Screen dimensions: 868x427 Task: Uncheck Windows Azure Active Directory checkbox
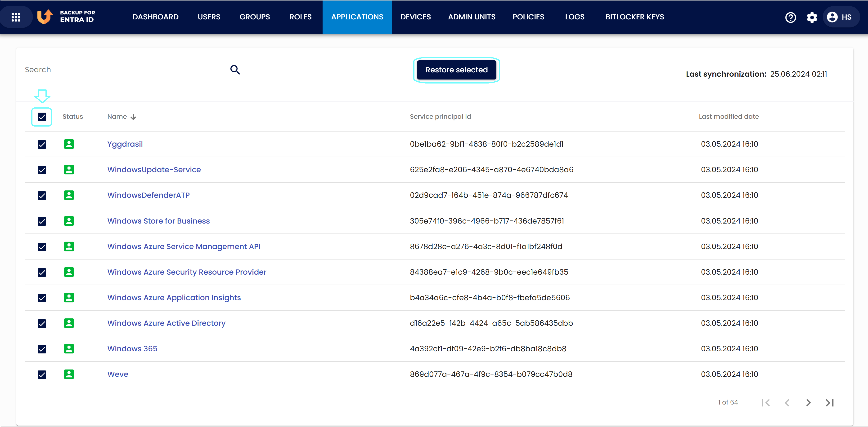pyautogui.click(x=42, y=323)
